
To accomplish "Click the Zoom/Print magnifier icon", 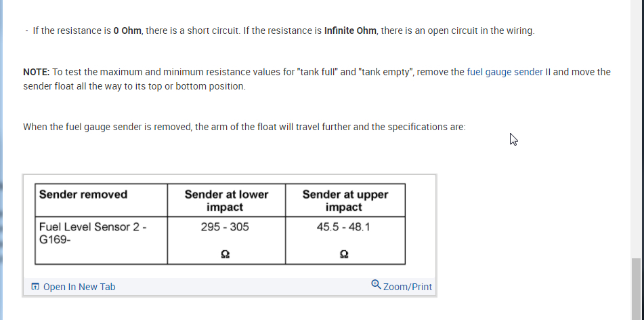I will tap(376, 285).
